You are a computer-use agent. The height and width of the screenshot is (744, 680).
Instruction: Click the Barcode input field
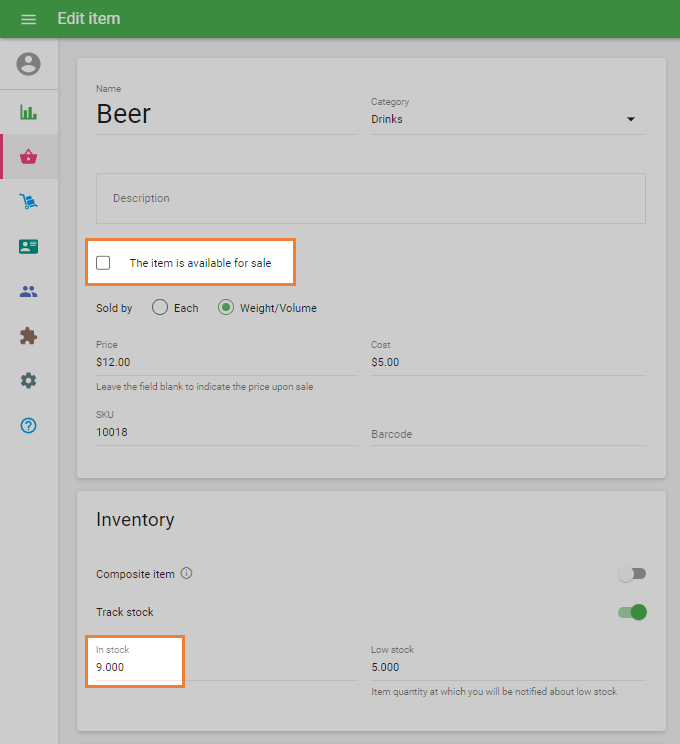click(x=507, y=434)
